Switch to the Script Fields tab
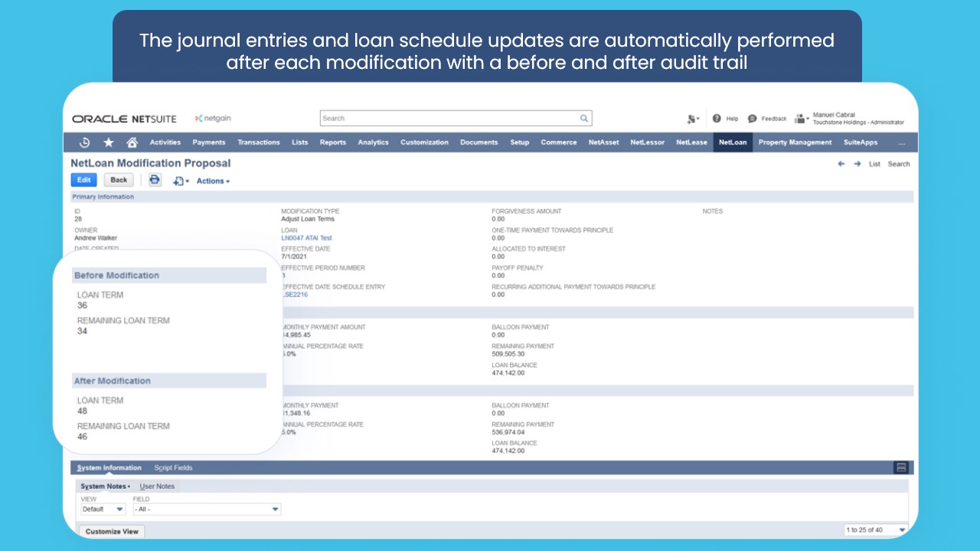Screen dimensions: 980x551 click(x=173, y=468)
